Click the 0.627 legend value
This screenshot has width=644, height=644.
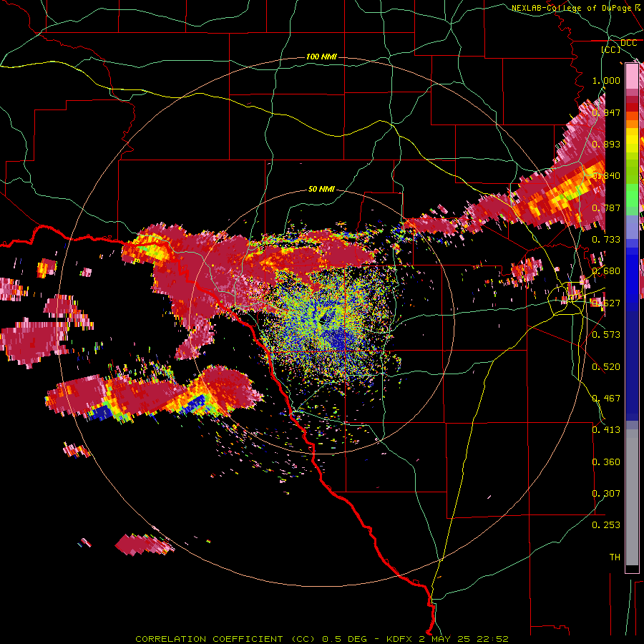(606, 303)
